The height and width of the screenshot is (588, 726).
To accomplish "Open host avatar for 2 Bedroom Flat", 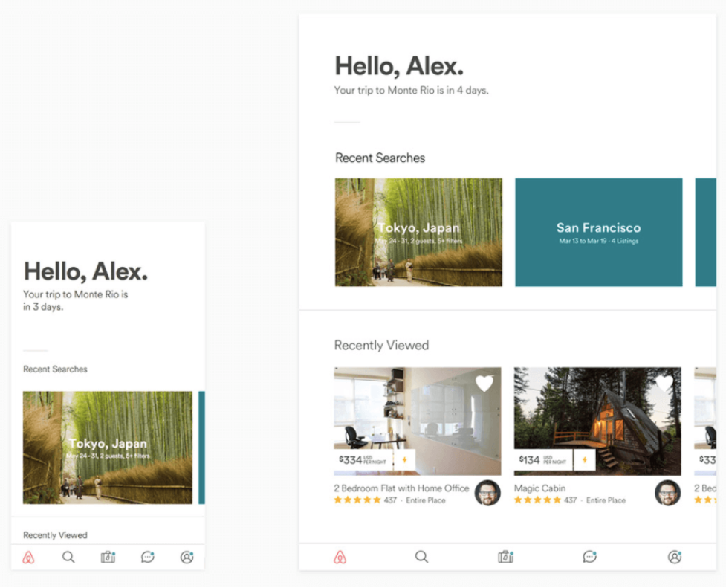I will point(487,493).
